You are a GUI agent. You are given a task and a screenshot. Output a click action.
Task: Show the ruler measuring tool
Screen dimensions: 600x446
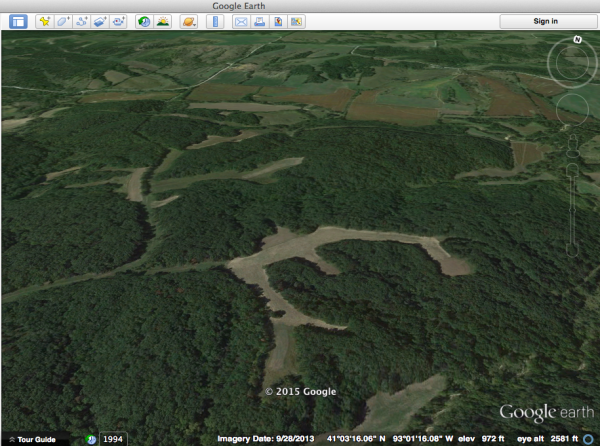click(x=214, y=21)
